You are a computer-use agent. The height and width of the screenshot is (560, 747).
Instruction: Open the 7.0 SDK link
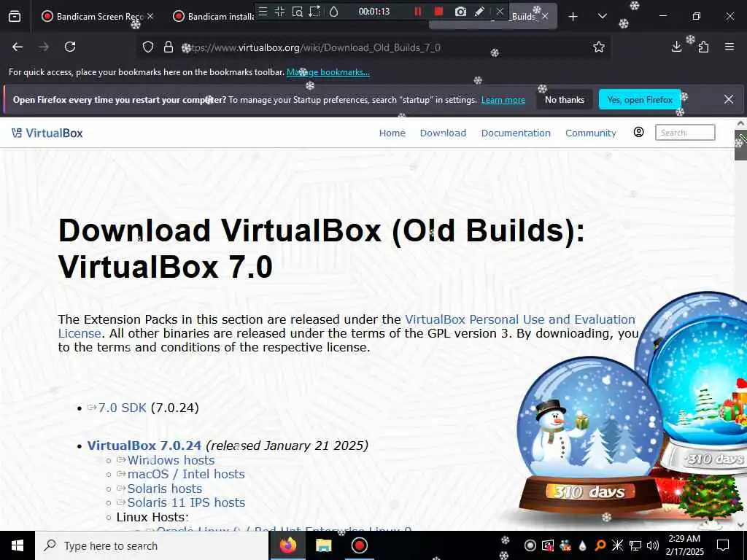pyautogui.click(x=122, y=408)
